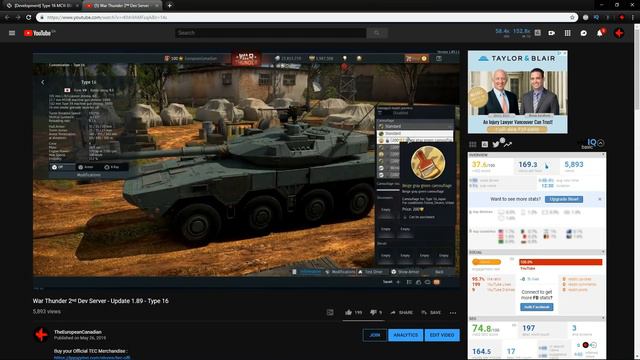Open the Taylor & Blair advertisement
Screen dimensions: 640x360
[517, 92]
